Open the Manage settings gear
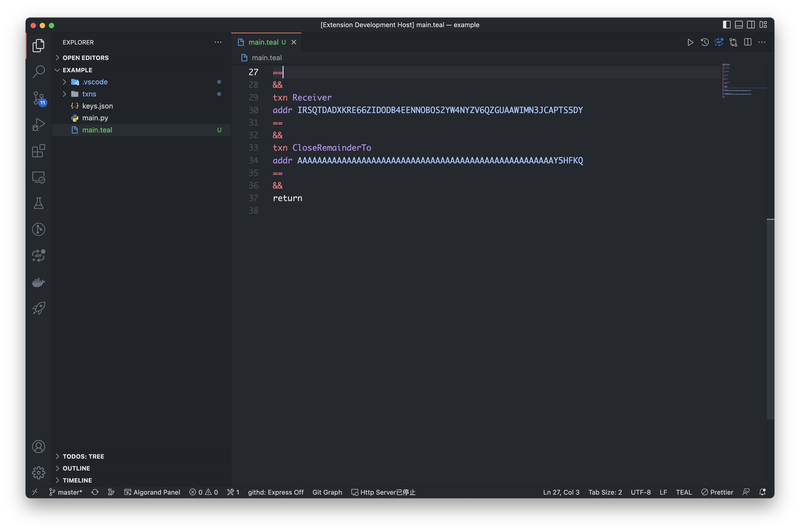 tap(38, 473)
